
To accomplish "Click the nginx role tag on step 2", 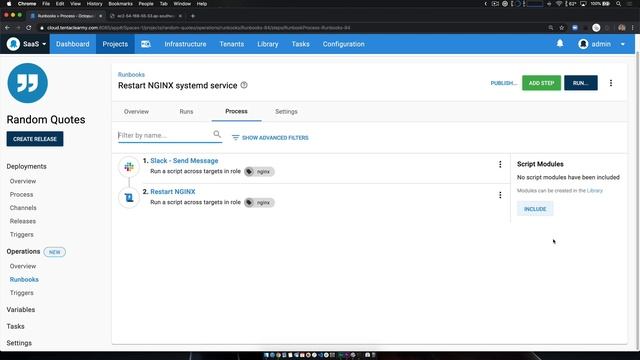I will 259,202.
